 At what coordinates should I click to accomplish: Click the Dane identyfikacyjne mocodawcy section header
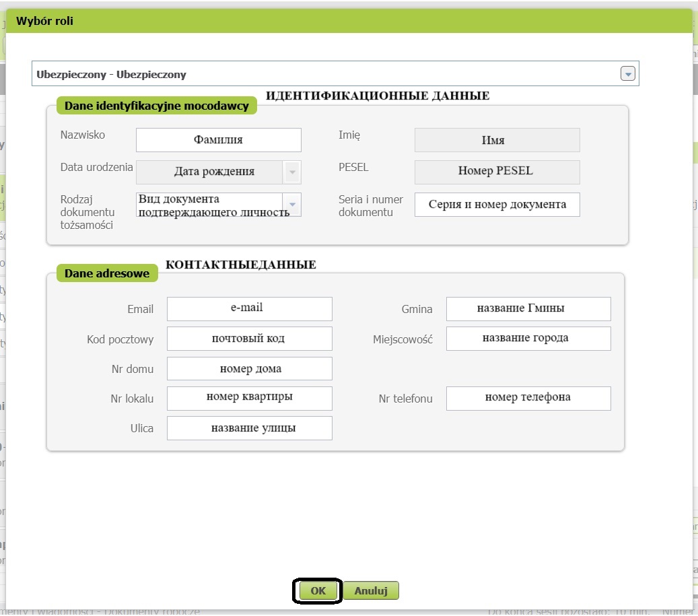tap(157, 106)
